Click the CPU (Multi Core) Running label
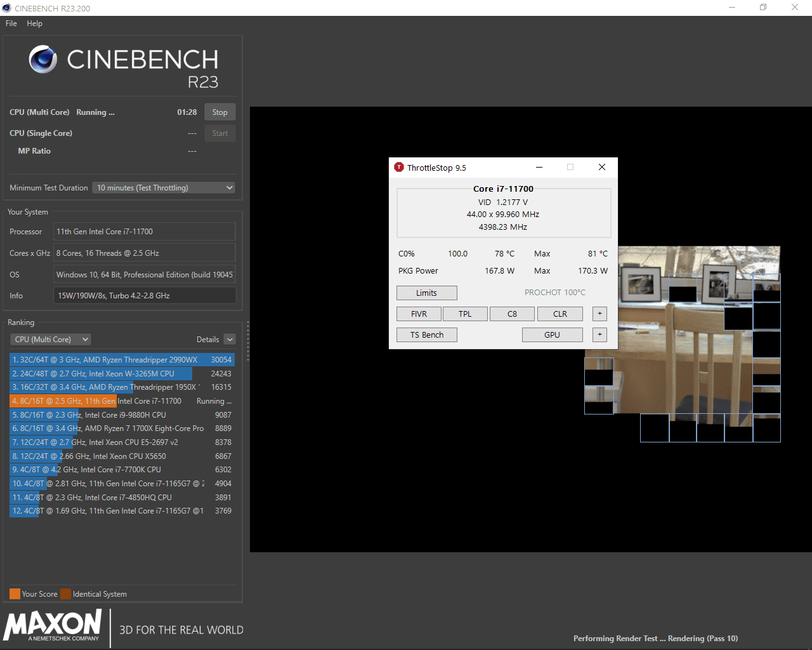The height and width of the screenshot is (650, 812). (62, 112)
